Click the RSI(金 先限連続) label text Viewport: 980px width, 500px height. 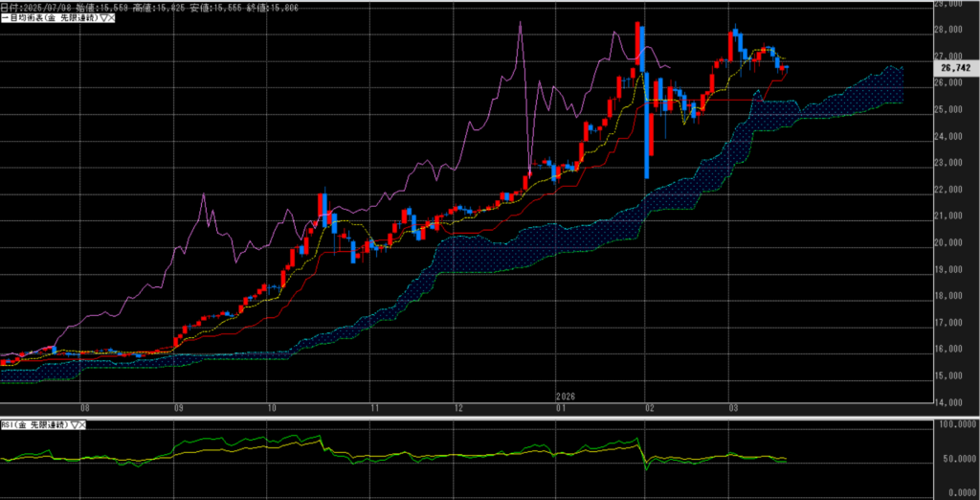click(34, 424)
